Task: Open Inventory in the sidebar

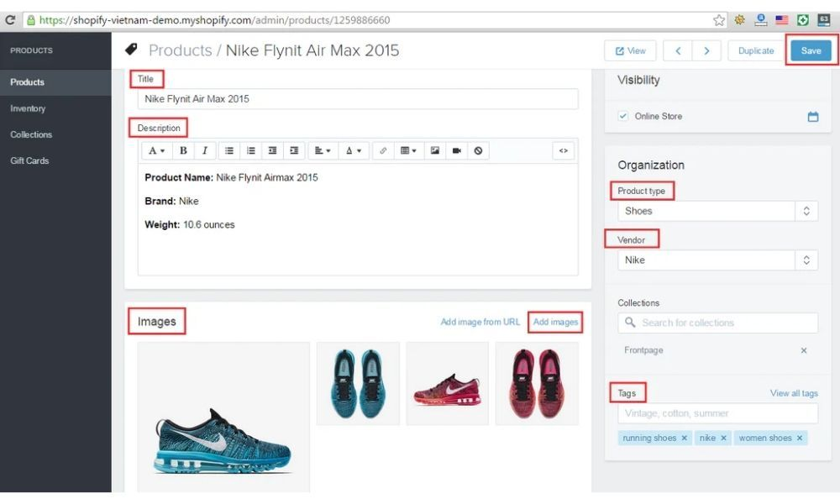Action: coord(28,108)
